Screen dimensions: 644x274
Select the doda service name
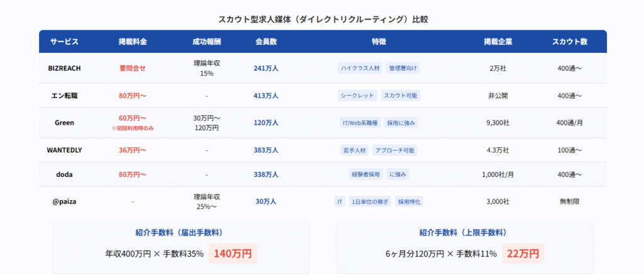point(64,174)
